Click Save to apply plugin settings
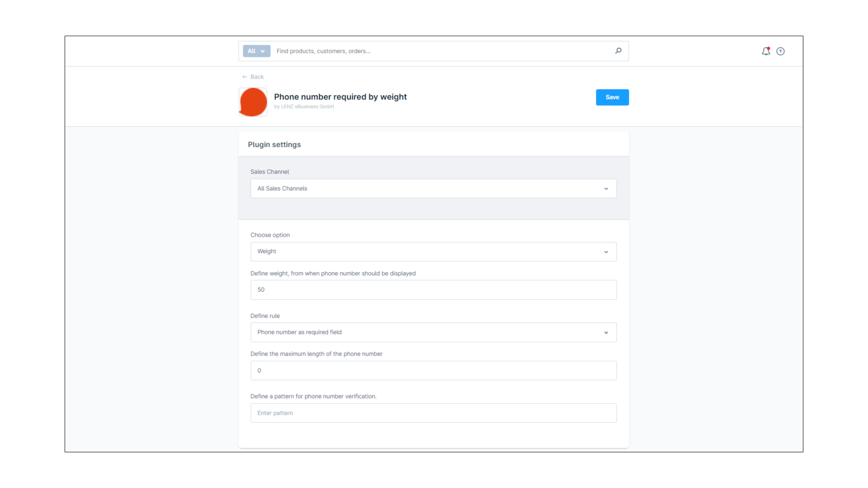868x488 pixels. tap(612, 97)
